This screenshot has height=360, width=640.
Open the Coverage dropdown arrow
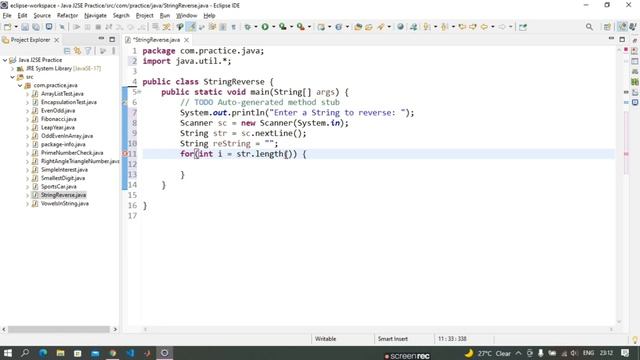[291, 27]
